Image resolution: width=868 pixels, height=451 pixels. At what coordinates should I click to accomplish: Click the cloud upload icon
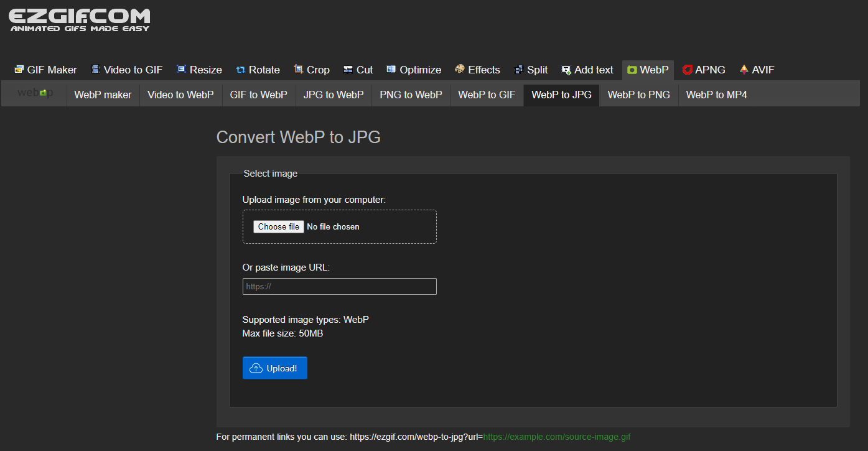pyautogui.click(x=256, y=368)
